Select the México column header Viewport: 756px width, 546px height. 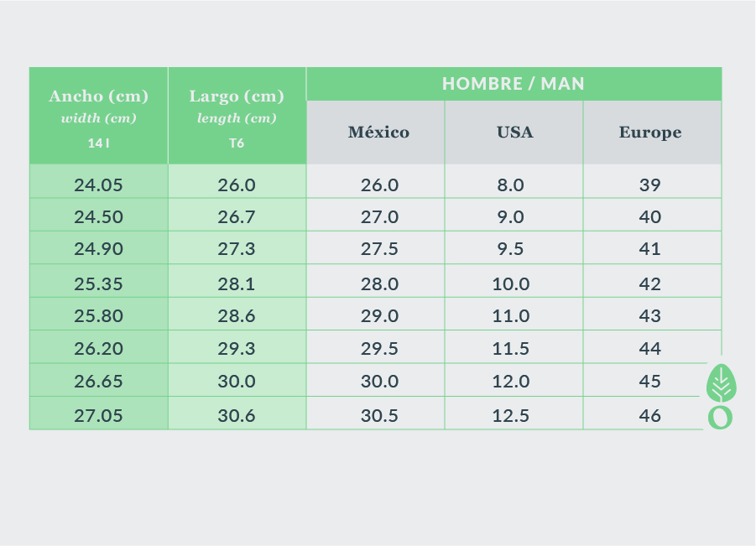point(379,133)
